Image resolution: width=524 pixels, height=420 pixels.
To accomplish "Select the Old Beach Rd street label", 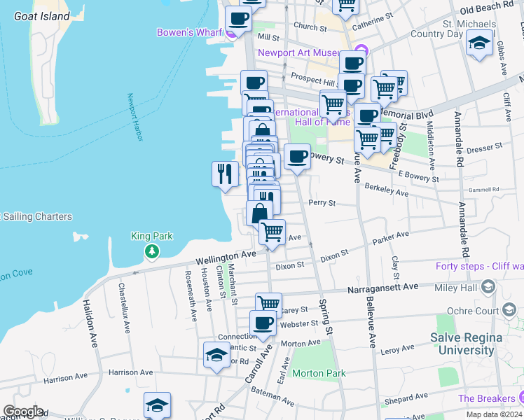I will click(x=487, y=8).
